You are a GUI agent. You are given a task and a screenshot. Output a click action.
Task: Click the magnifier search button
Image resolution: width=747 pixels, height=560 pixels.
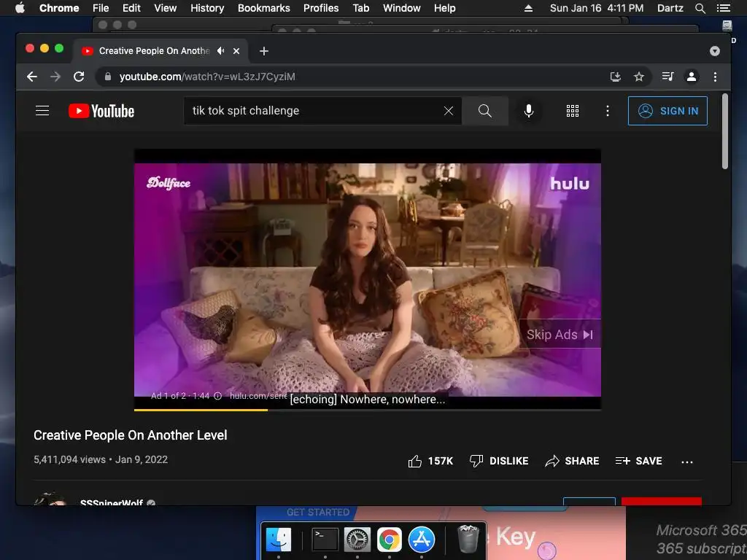pyautogui.click(x=485, y=111)
